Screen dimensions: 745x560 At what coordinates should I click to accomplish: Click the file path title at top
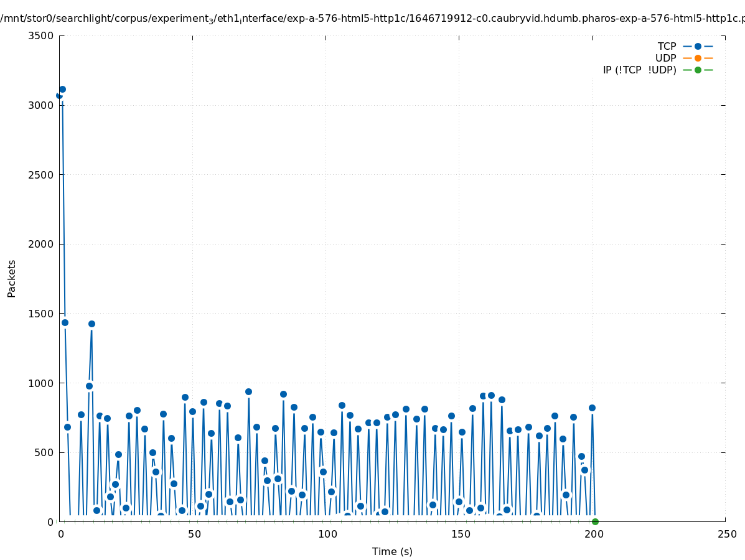point(372,18)
